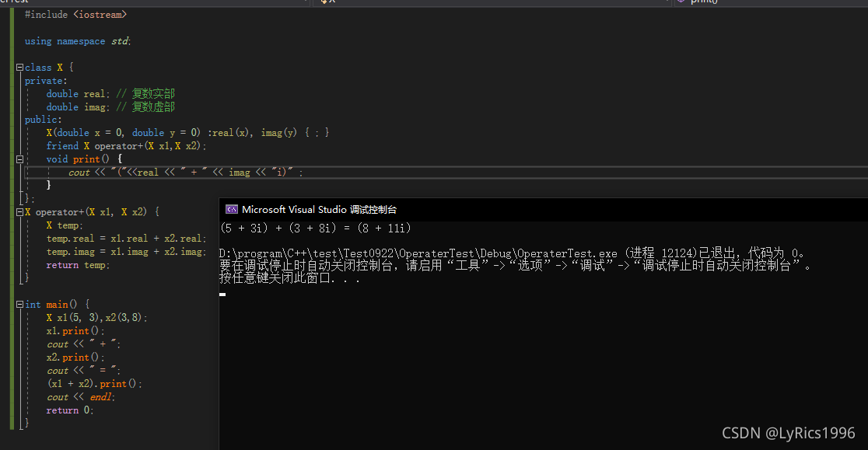Click the double real member declaration
The image size is (868, 450).
click(110, 94)
